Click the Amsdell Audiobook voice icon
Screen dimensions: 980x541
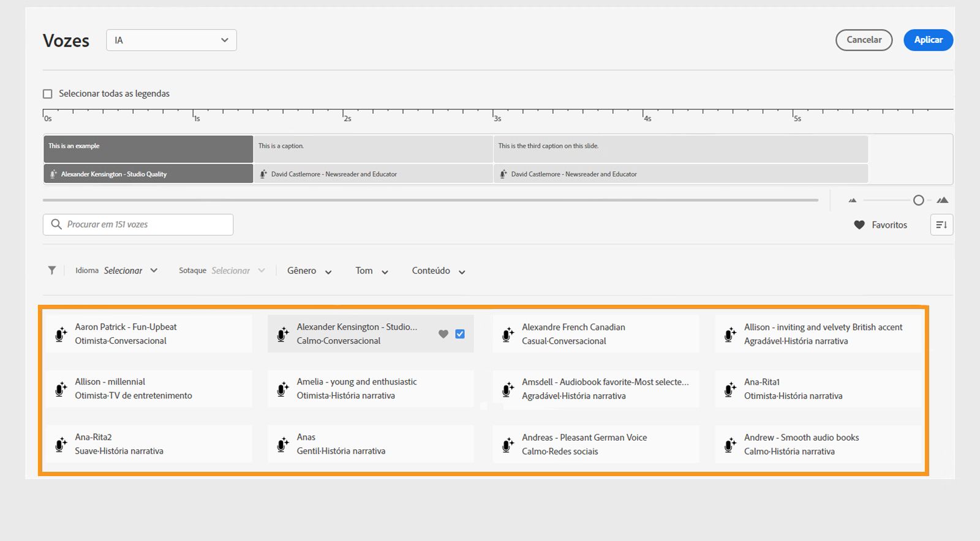click(508, 389)
